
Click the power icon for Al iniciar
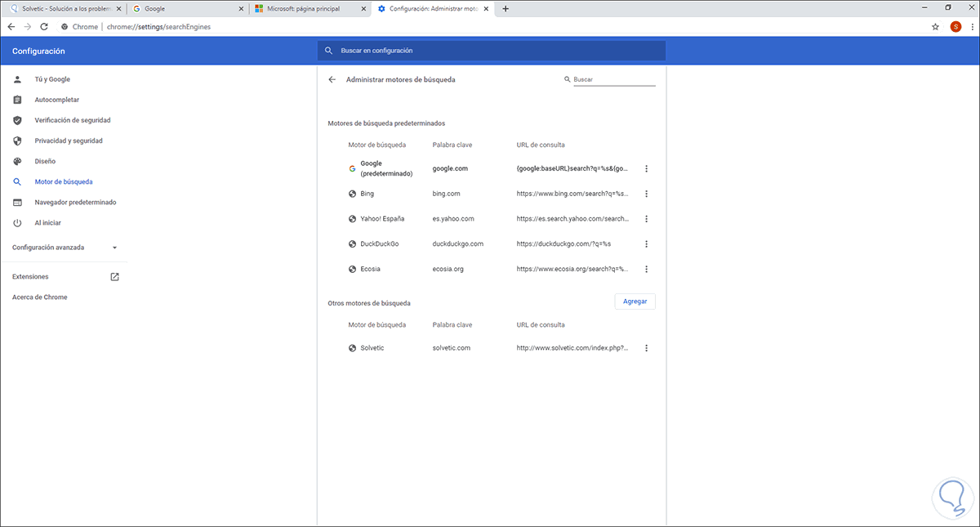[17, 222]
